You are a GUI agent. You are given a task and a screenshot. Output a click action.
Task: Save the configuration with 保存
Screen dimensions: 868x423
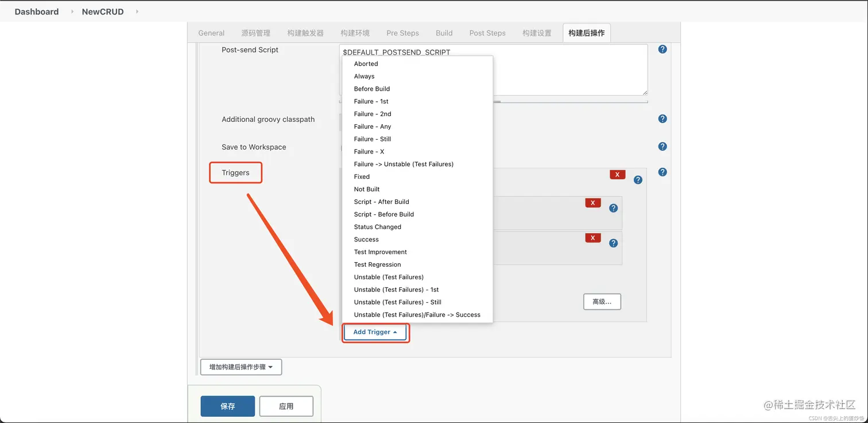(x=228, y=406)
